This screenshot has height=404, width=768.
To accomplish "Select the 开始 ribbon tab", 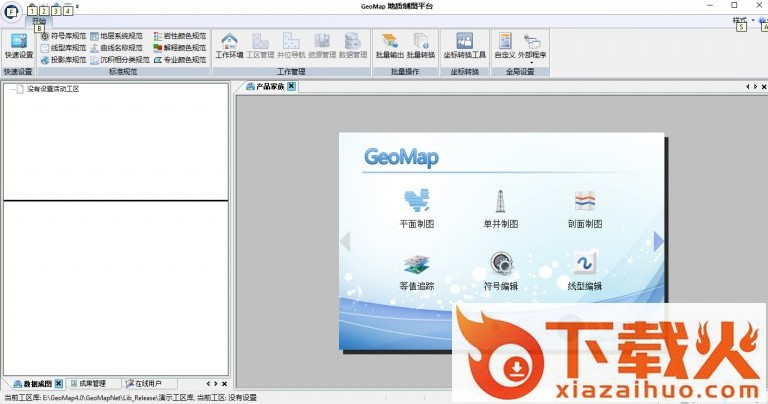I will pos(39,21).
